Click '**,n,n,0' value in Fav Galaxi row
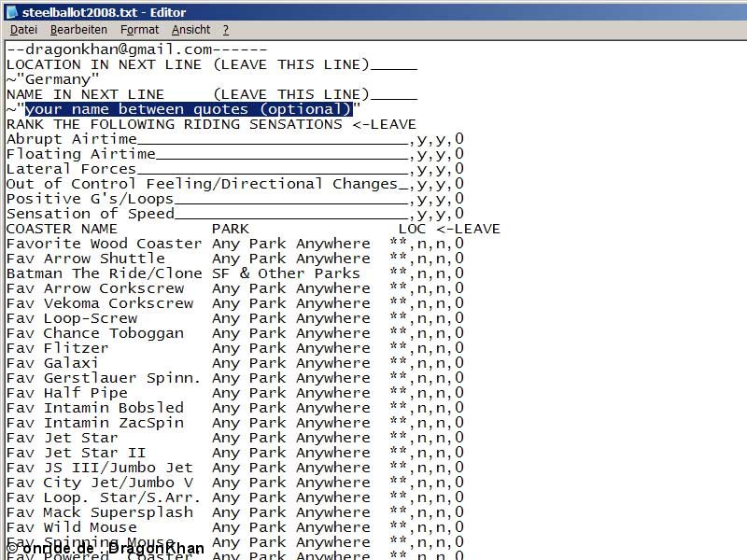 [x=427, y=363]
